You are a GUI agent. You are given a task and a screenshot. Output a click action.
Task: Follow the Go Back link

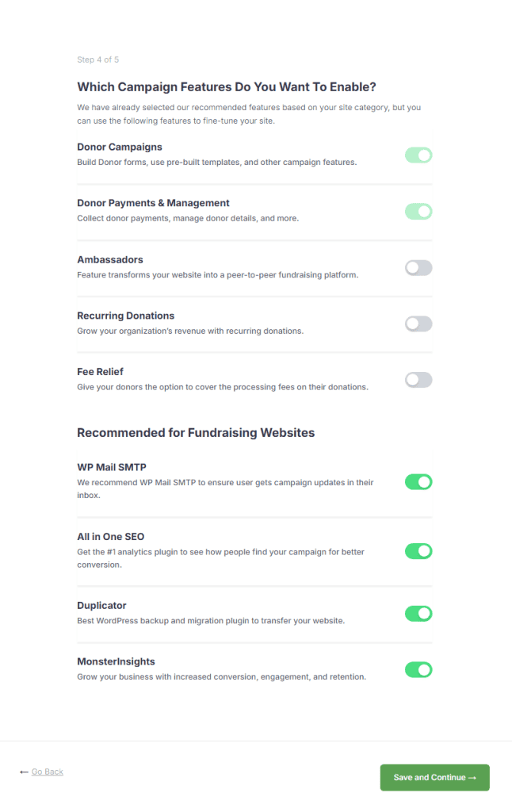click(x=47, y=772)
